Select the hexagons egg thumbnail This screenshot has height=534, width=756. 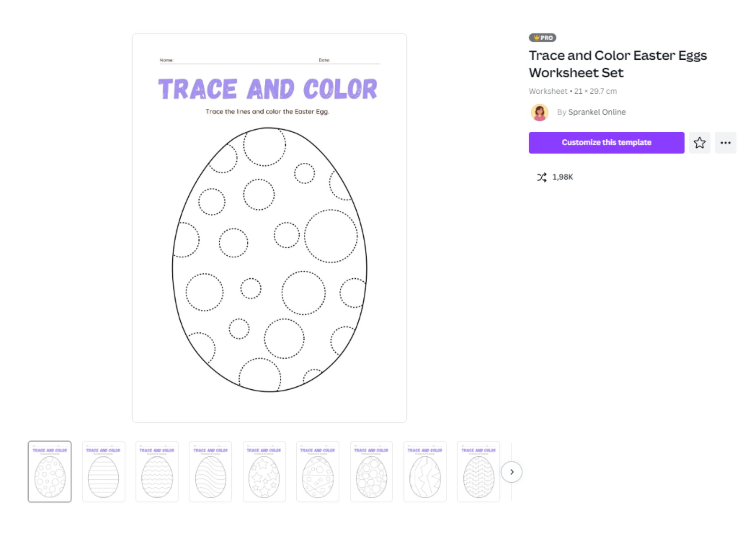pos(371,472)
